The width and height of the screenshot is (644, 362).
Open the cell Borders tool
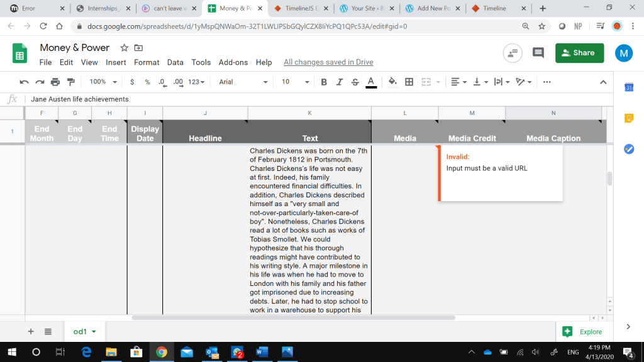409,82
